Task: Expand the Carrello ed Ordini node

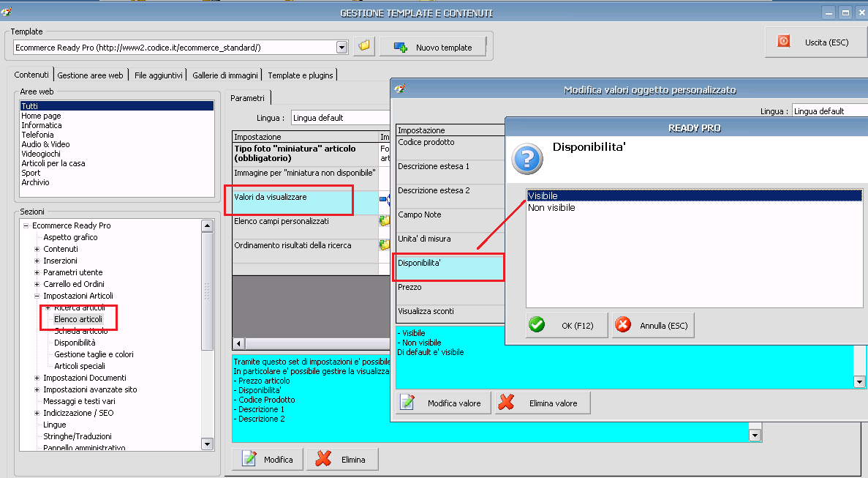Action: [x=37, y=284]
